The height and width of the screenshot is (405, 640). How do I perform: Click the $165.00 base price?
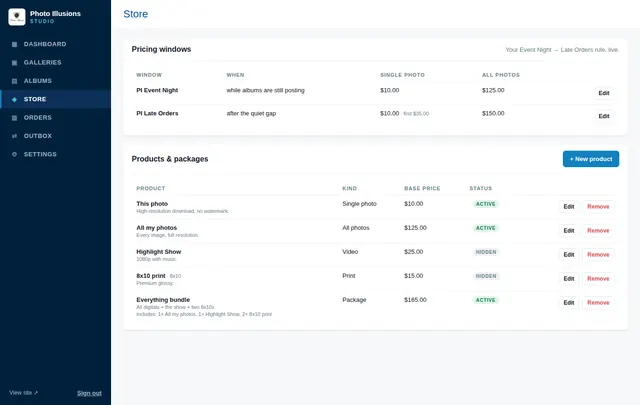[415, 300]
